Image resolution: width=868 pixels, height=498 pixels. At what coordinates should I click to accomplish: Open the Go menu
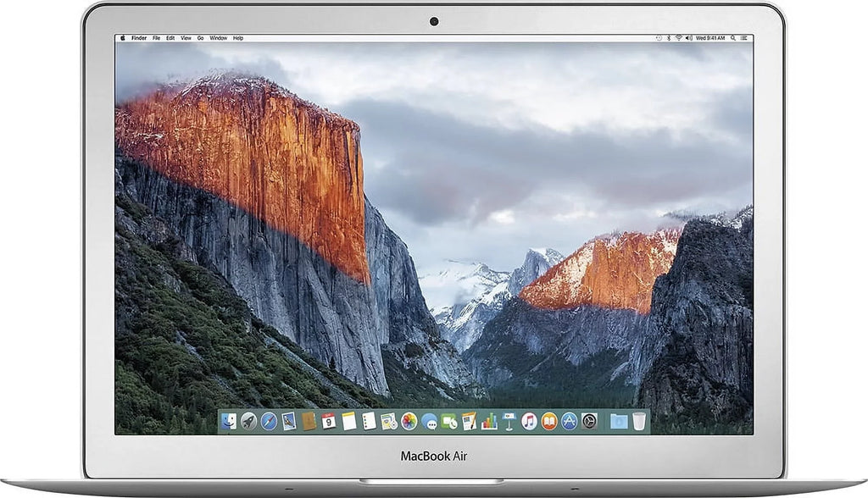200,38
